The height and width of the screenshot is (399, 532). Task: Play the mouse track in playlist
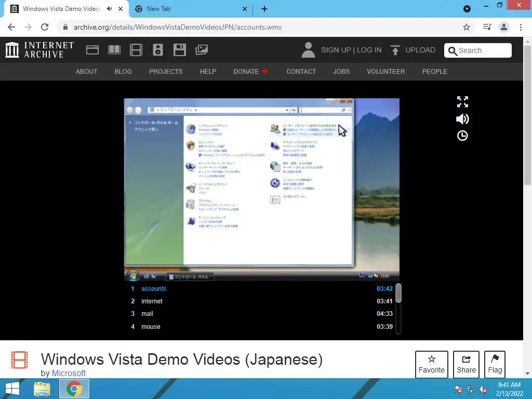coord(262,327)
